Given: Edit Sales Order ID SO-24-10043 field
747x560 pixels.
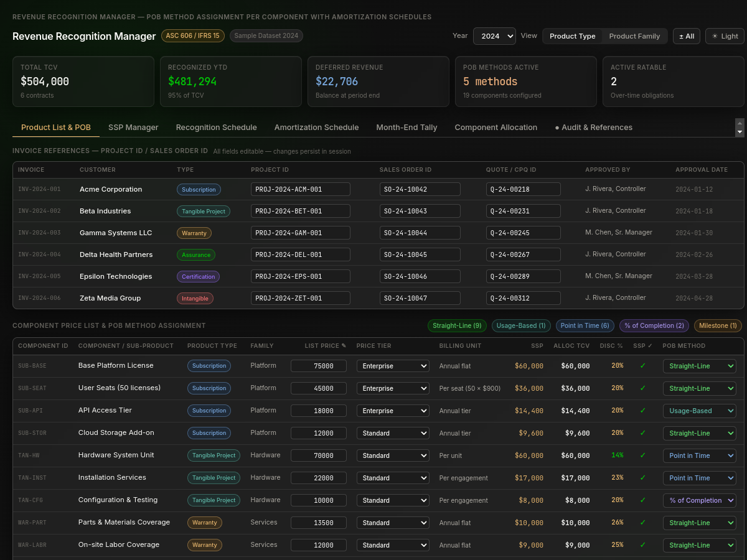Looking at the screenshot, I should tap(420, 211).
